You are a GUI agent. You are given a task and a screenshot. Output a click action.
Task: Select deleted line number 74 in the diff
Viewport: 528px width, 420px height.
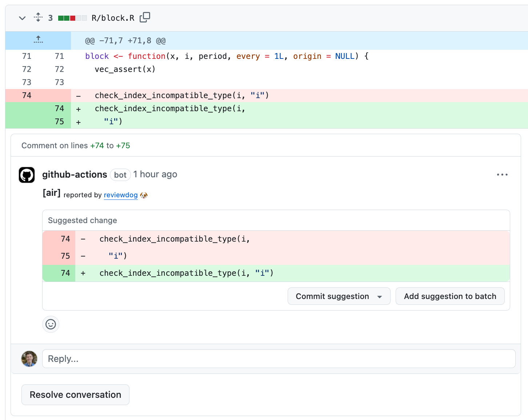(27, 96)
